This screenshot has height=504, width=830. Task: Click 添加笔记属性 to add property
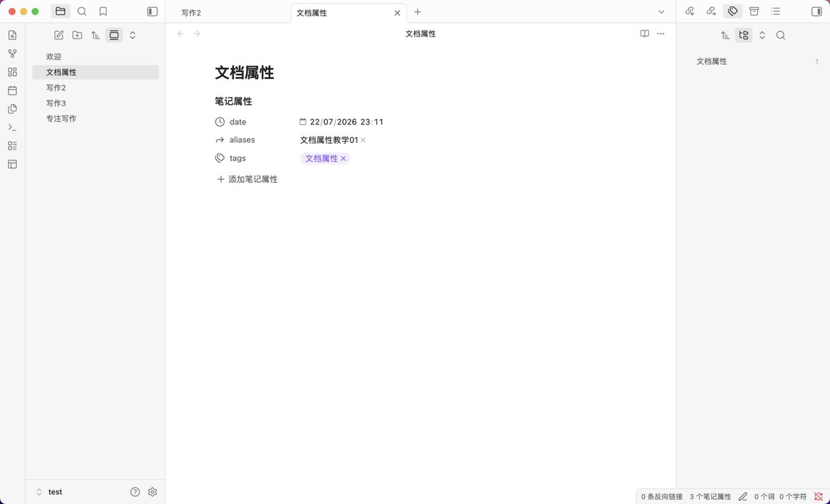[247, 179]
